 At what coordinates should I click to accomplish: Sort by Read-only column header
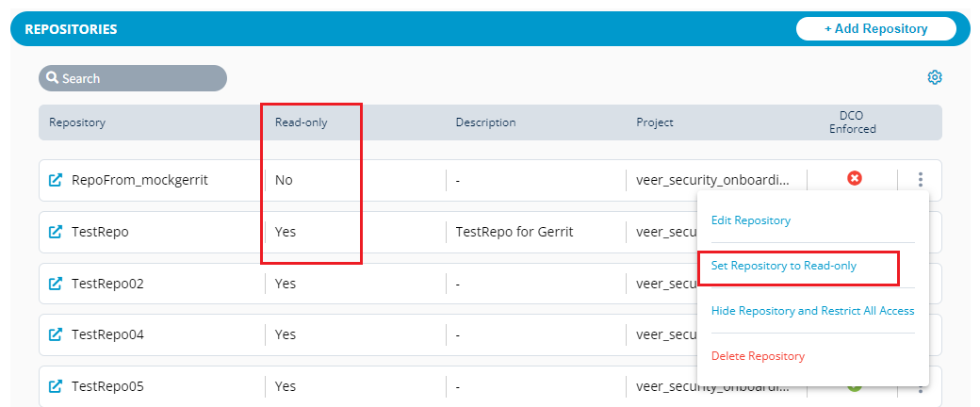pyautogui.click(x=301, y=122)
